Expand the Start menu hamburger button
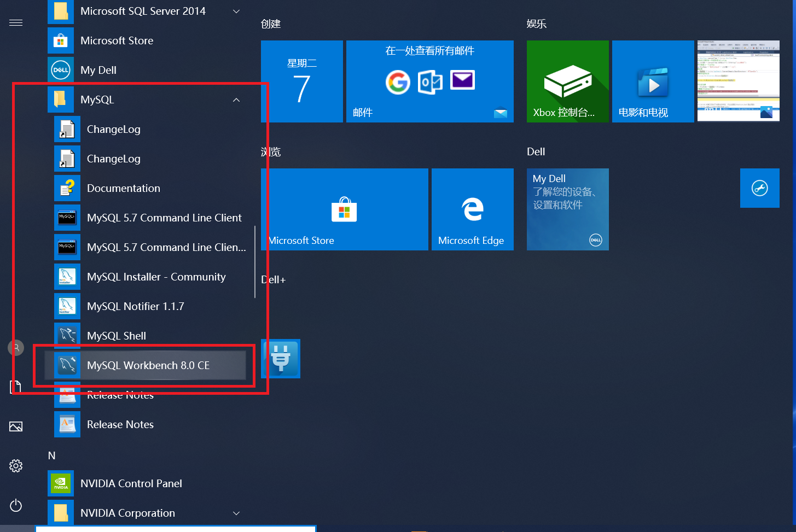 click(16, 22)
